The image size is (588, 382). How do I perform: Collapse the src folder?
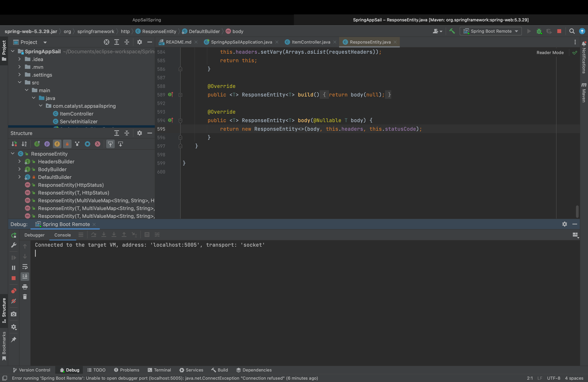19,82
